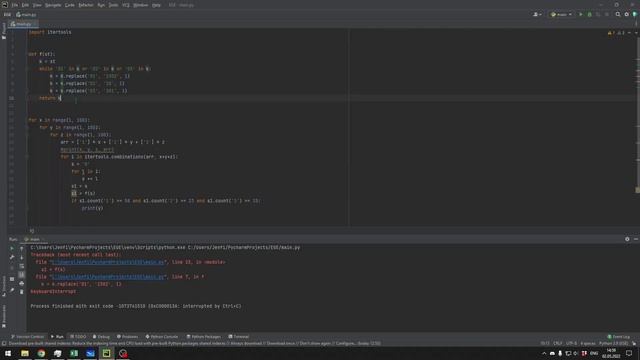
Task: Toggle scroll to end in Run console
Action: click(22, 275)
